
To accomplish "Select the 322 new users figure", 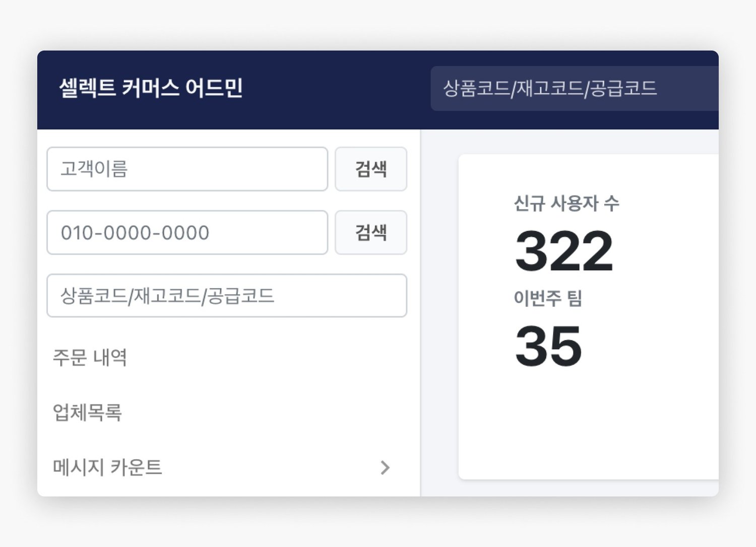I will point(564,250).
